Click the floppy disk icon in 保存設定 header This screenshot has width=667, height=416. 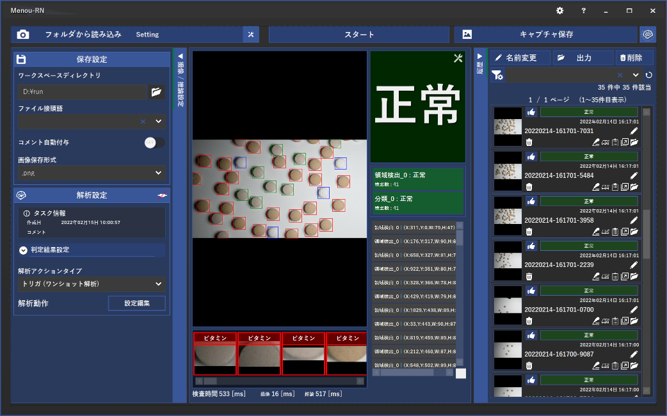pyautogui.click(x=21, y=59)
